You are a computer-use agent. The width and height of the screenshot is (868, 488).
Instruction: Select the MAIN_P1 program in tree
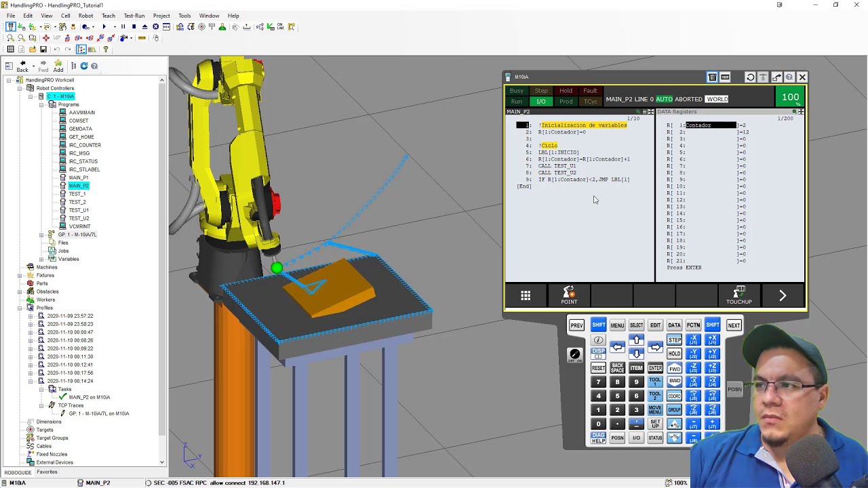(79, 178)
